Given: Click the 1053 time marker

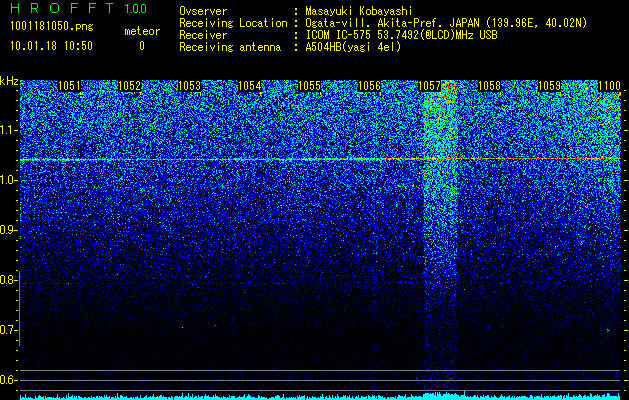Looking at the screenshot, I should tap(189, 86).
